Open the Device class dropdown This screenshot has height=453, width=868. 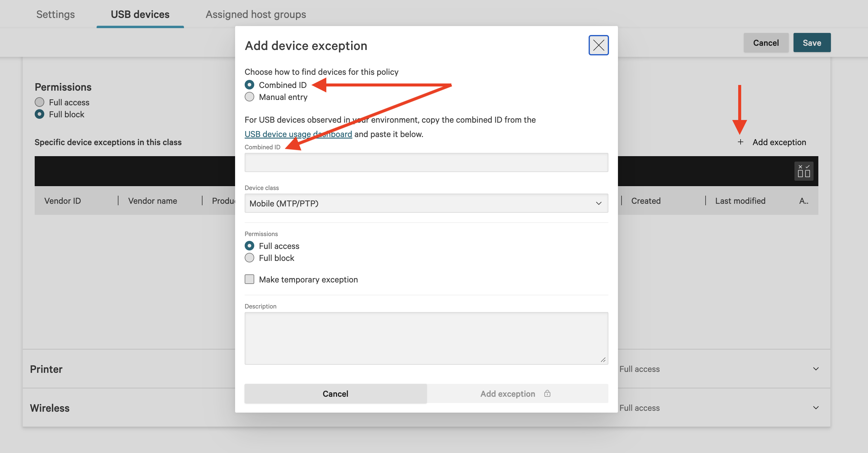tap(426, 203)
